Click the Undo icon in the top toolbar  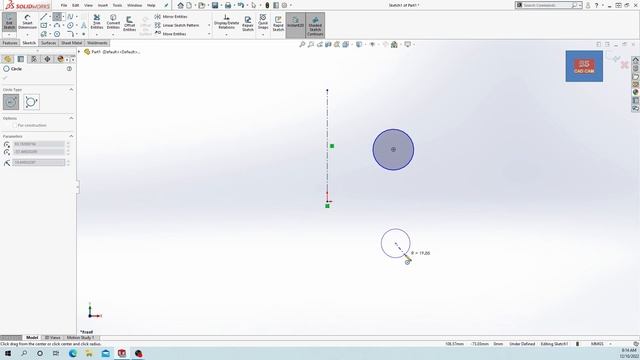pyautogui.click(x=241, y=5)
